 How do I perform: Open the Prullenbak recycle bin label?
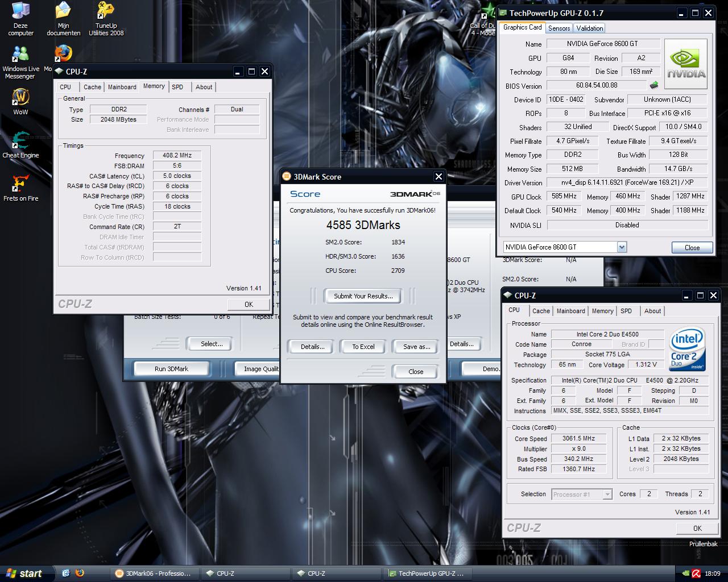point(704,544)
